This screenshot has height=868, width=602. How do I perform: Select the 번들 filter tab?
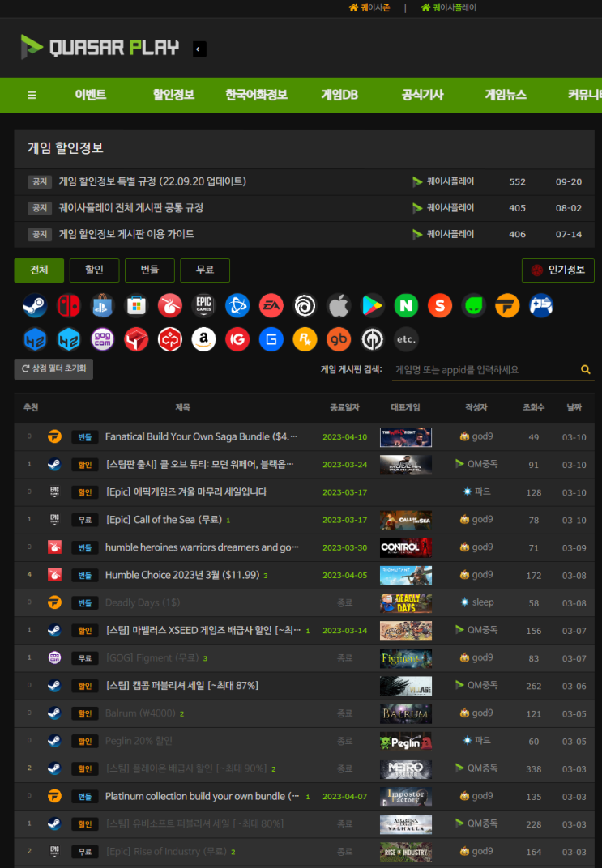tap(150, 270)
